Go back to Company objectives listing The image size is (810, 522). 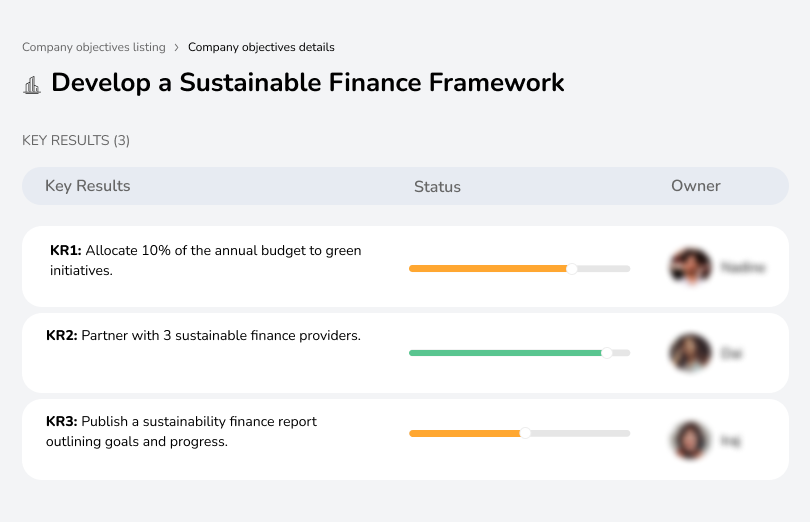click(94, 47)
